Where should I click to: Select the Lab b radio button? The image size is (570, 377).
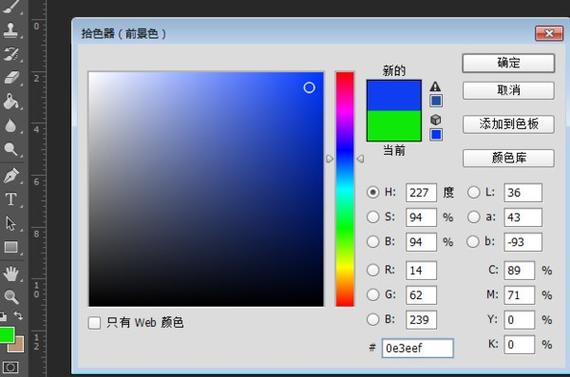473,241
